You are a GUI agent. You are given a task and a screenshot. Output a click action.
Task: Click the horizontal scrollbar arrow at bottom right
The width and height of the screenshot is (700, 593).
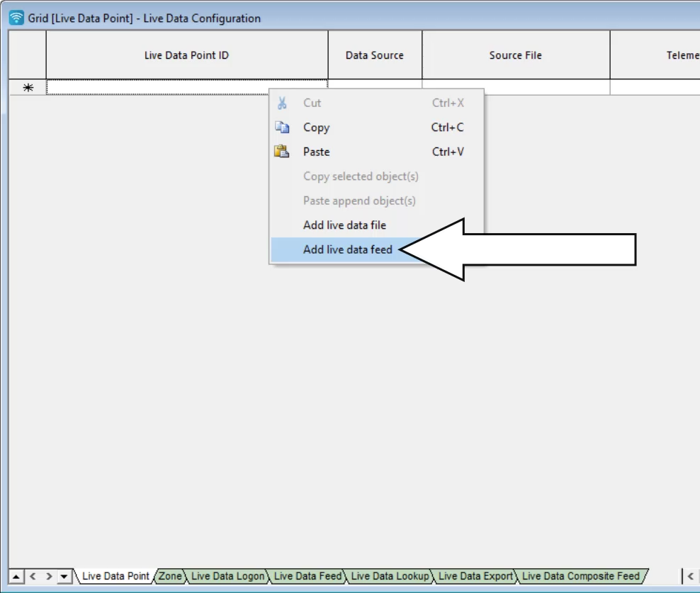click(x=689, y=576)
